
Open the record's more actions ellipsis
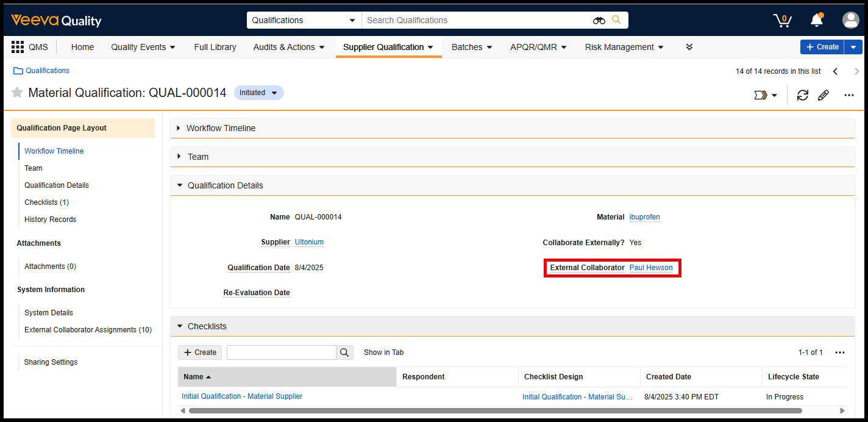(849, 95)
